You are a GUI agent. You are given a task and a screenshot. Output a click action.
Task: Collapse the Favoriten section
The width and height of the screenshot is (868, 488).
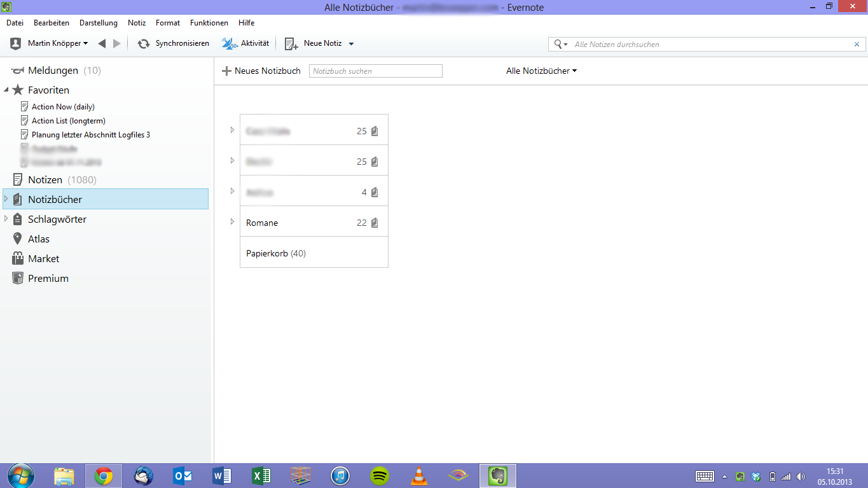[x=6, y=90]
